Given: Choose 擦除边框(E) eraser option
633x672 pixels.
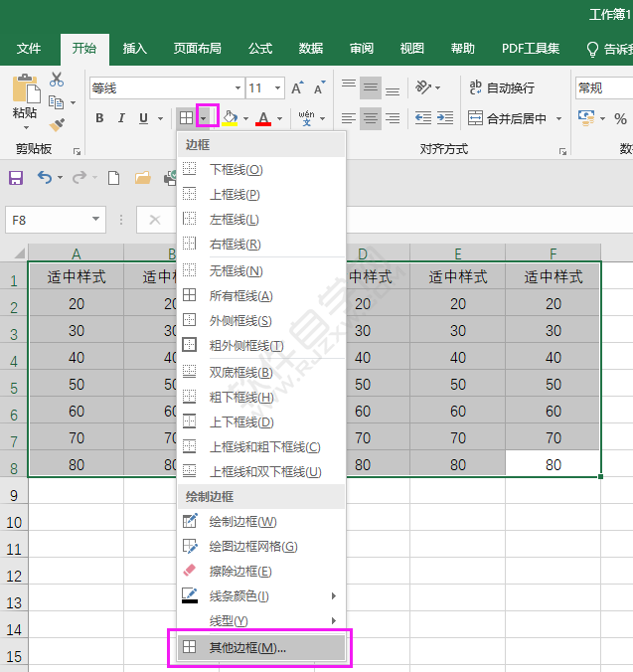Looking at the screenshot, I should pyautogui.click(x=261, y=572).
